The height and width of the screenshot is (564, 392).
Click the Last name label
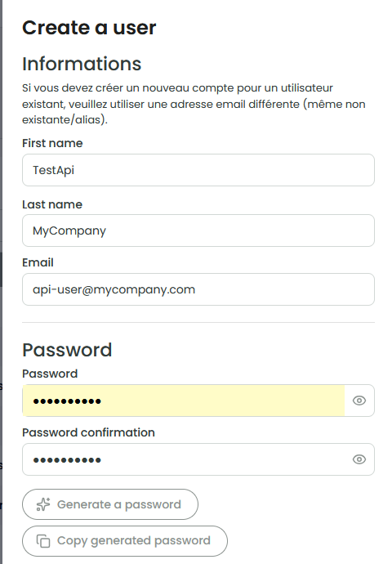coord(52,204)
